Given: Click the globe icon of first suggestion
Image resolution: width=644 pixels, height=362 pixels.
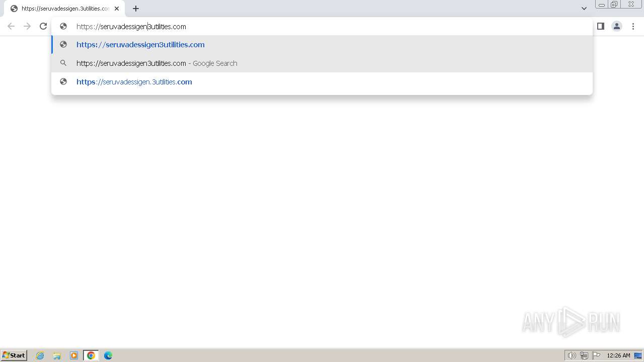Looking at the screenshot, I should pos(63,45).
